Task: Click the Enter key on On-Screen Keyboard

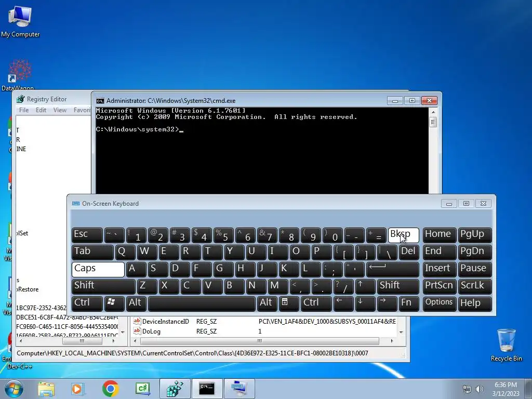Action: [393, 270]
